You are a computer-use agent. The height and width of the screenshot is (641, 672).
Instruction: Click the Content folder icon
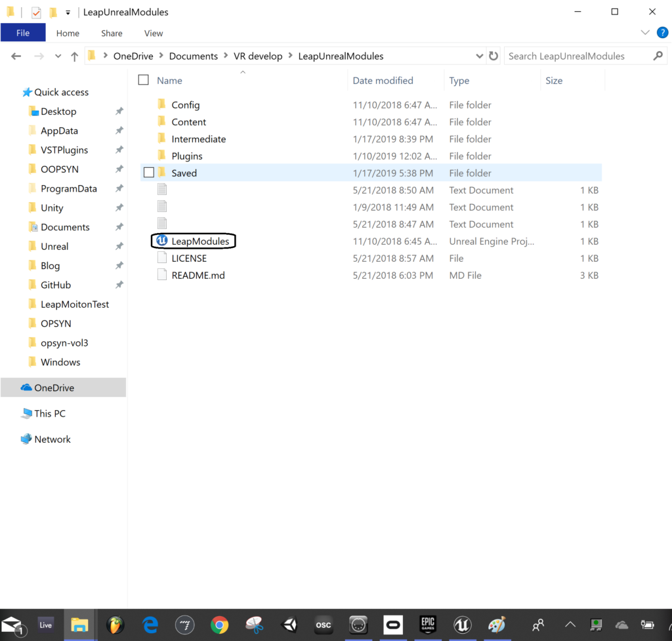pos(161,121)
